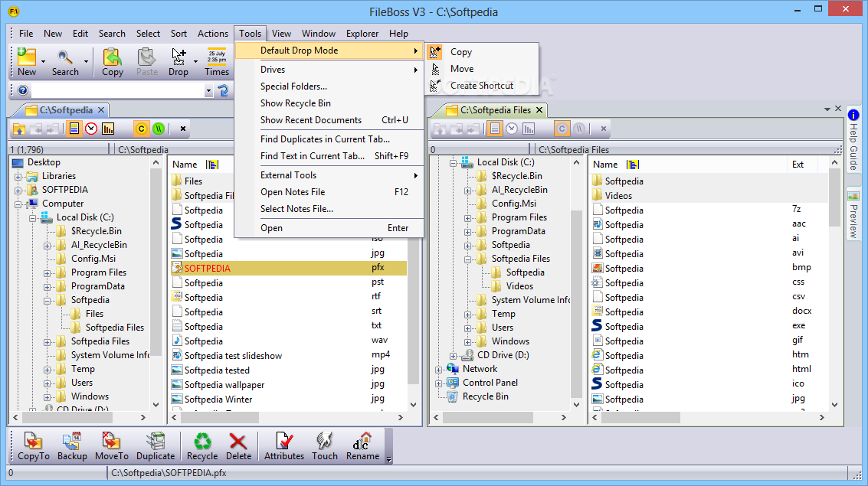
Task: Toggle network button in right pane toolbar
Action: pyautogui.click(x=580, y=129)
